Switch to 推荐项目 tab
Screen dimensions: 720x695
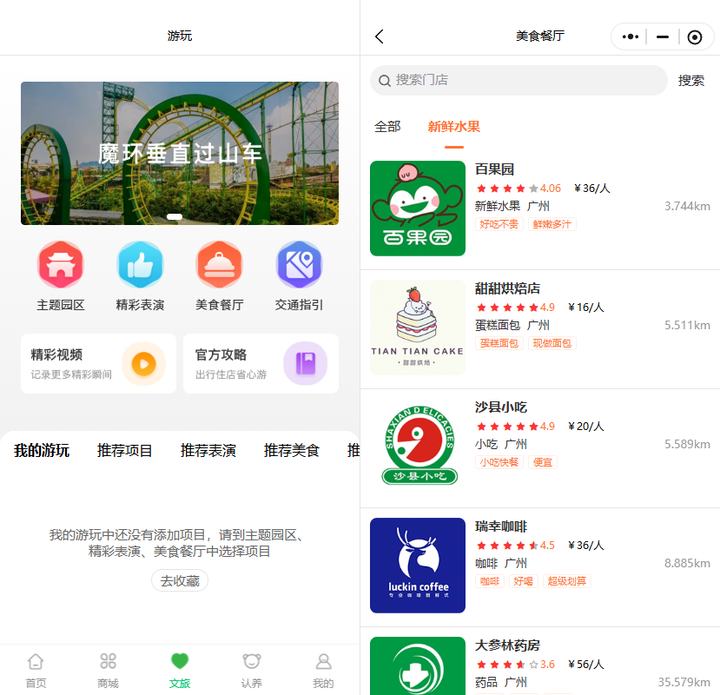coord(124,450)
